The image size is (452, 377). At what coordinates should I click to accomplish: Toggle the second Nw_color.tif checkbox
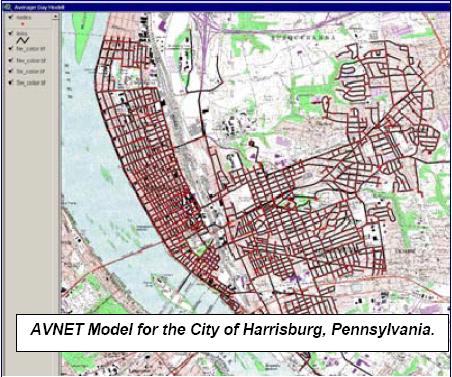pos(11,60)
